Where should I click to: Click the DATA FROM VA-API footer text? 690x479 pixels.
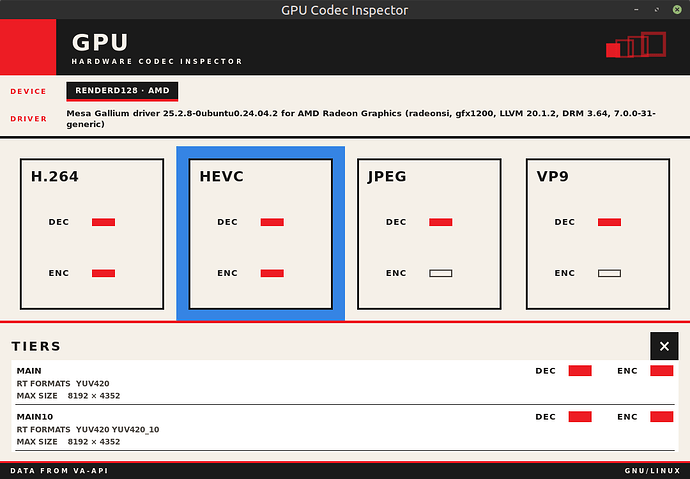tap(59, 471)
